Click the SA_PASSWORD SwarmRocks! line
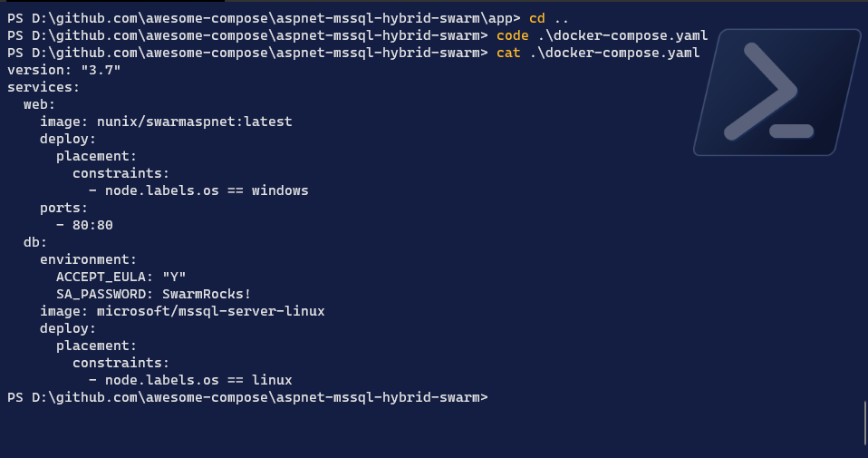868x458 pixels. pos(153,294)
